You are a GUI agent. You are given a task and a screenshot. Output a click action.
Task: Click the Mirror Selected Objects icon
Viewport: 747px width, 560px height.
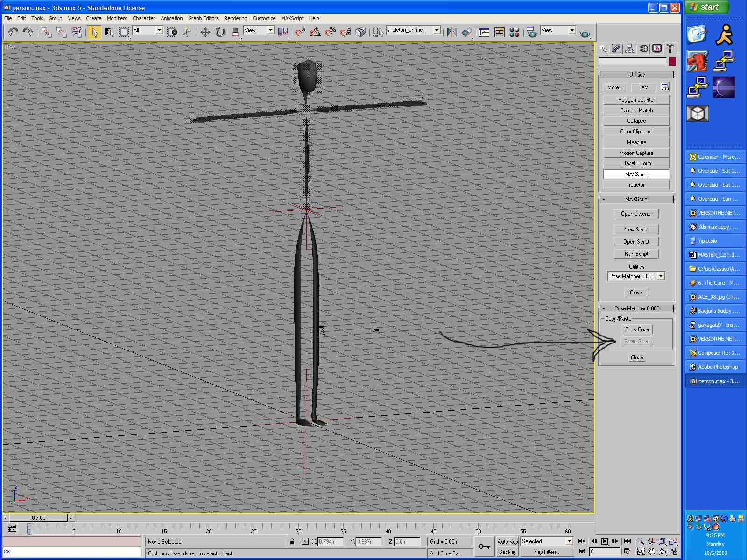tap(451, 32)
